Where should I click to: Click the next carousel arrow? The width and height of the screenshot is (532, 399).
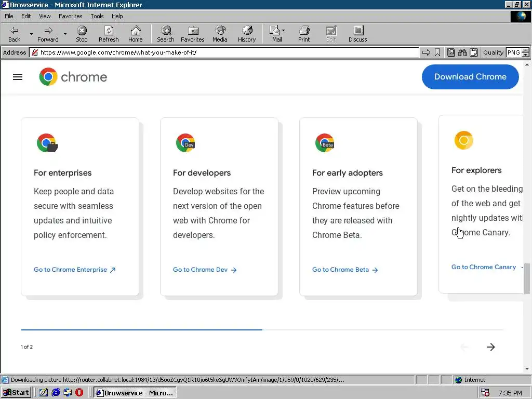[490, 347]
